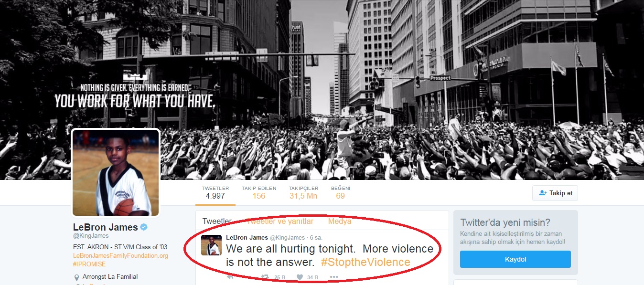
Task: Click the location pin icon near Amongst La Familia
Action: 76,277
